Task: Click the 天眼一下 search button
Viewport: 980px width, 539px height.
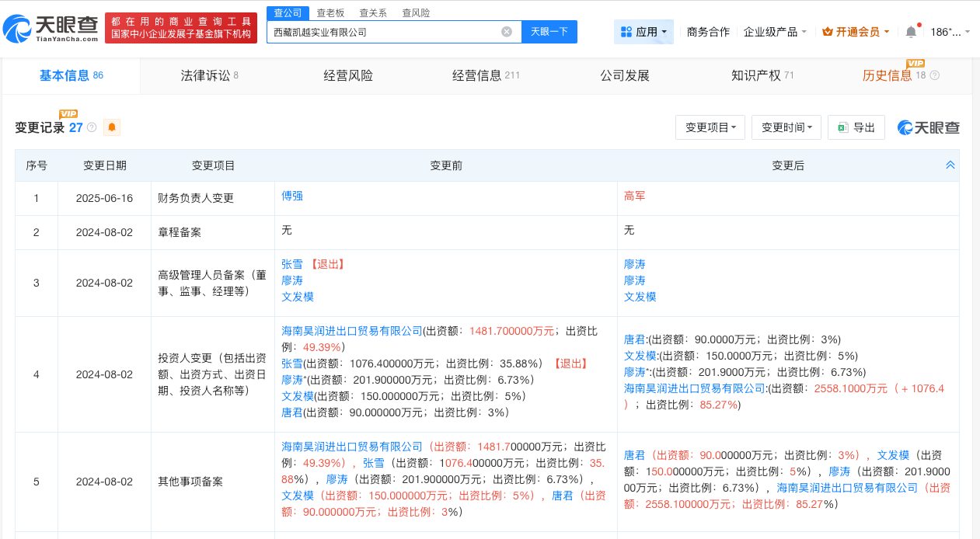Action: point(548,31)
